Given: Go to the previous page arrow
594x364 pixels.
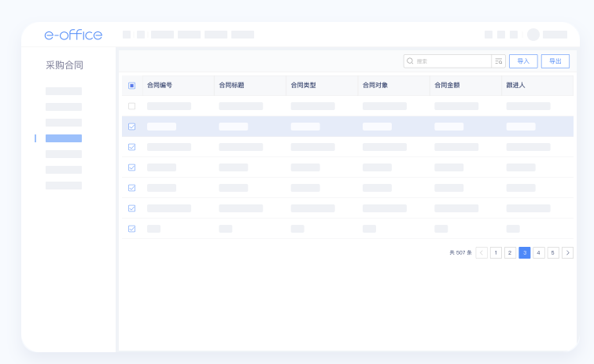Looking at the screenshot, I should pyautogui.click(x=481, y=252).
